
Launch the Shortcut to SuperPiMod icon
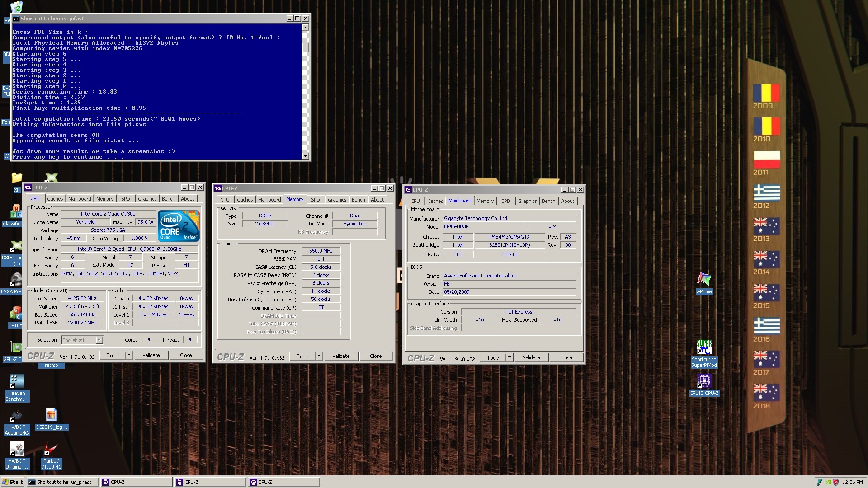(x=704, y=353)
